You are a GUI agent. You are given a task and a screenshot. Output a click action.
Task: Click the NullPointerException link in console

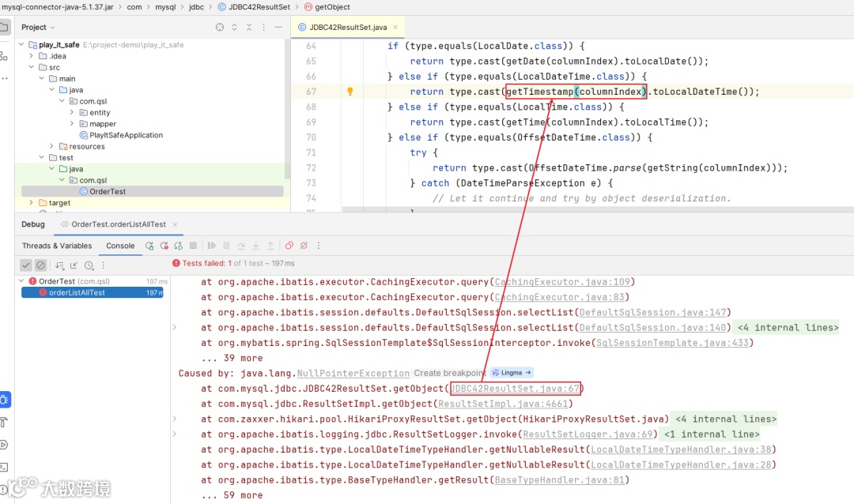(353, 374)
